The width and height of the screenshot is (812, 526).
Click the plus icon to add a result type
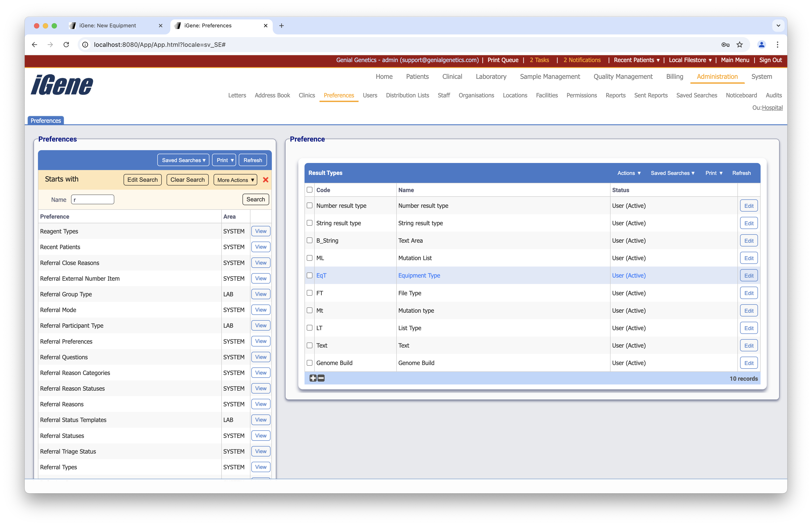(x=312, y=378)
